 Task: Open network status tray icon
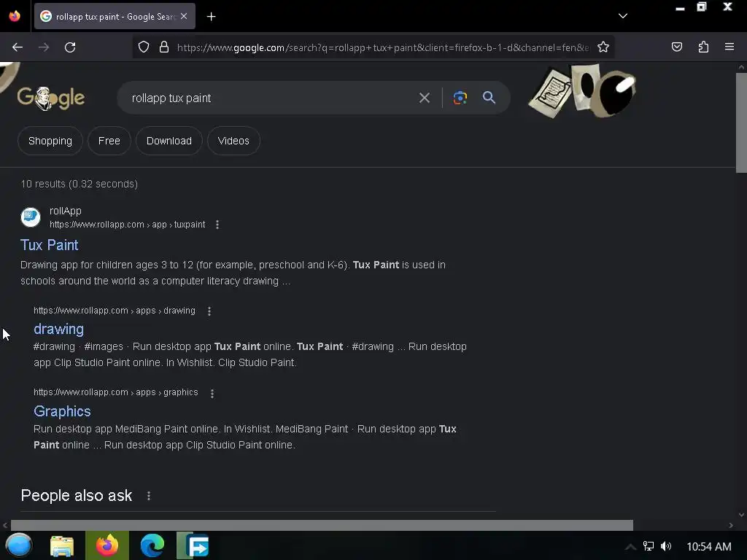[x=649, y=546]
